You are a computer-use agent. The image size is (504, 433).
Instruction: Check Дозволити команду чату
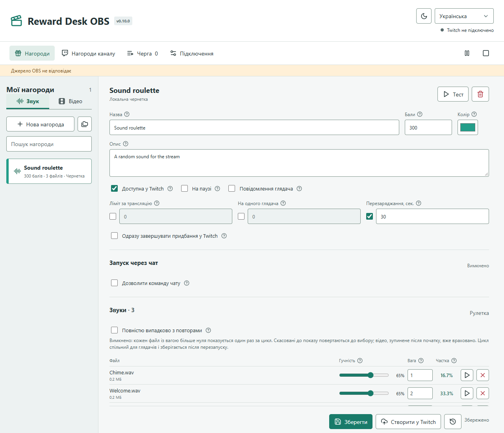pos(115,283)
